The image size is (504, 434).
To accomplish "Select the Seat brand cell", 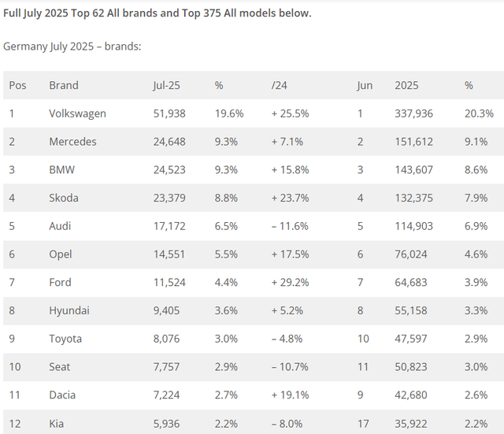I will (61, 367).
